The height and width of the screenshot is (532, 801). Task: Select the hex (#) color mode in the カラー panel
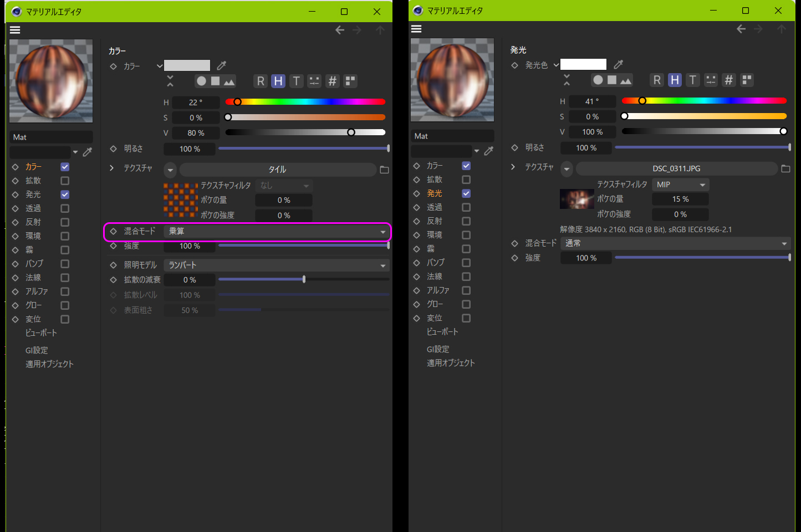[332, 81]
